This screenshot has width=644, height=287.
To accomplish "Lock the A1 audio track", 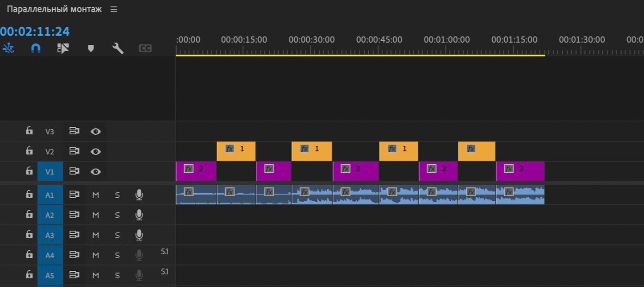I will (29, 194).
